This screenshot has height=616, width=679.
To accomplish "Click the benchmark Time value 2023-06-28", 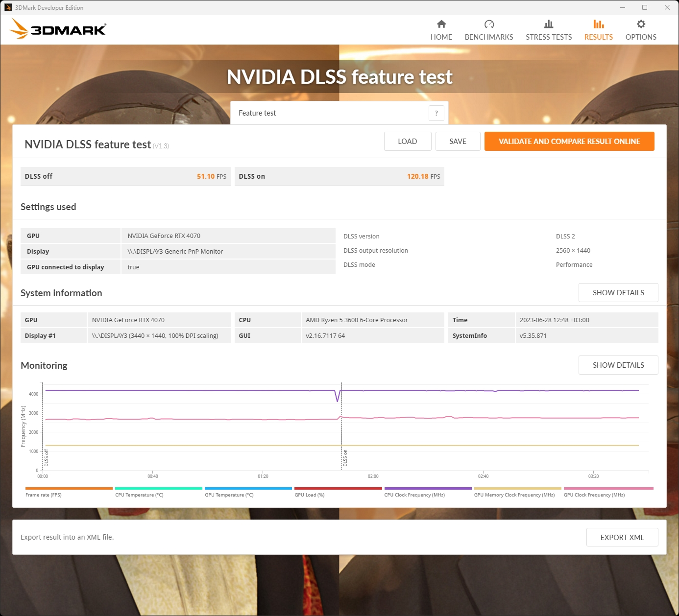I will tap(555, 320).
